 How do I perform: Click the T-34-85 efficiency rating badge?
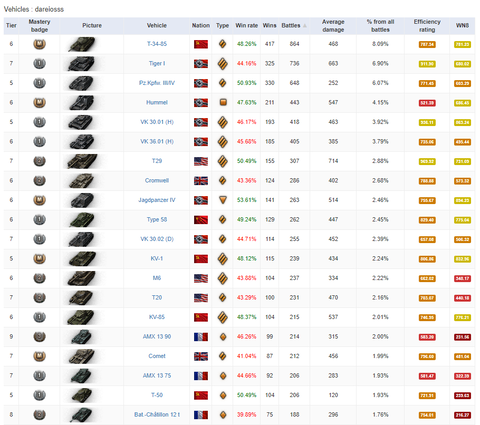pyautogui.click(x=427, y=44)
